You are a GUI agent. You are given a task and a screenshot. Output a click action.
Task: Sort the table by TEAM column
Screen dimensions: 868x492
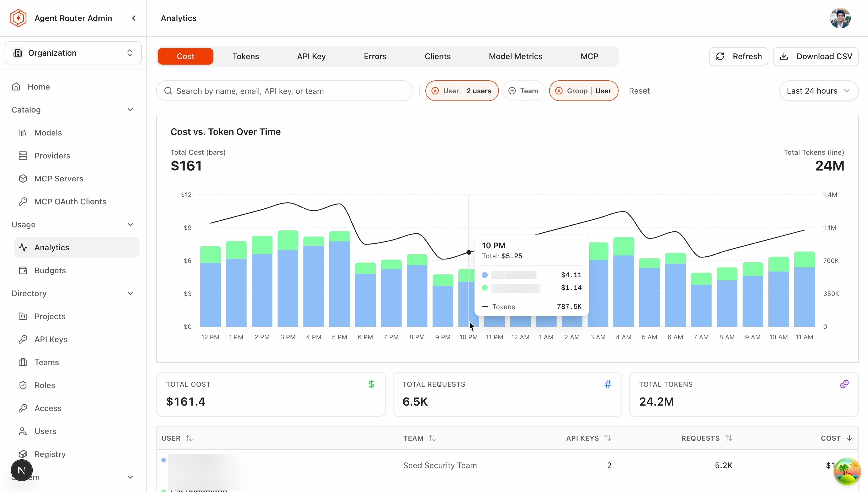419,438
